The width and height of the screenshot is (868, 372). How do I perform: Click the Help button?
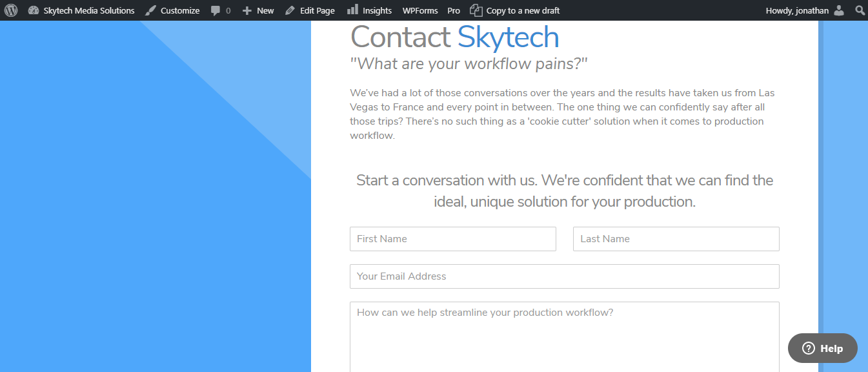coord(823,348)
